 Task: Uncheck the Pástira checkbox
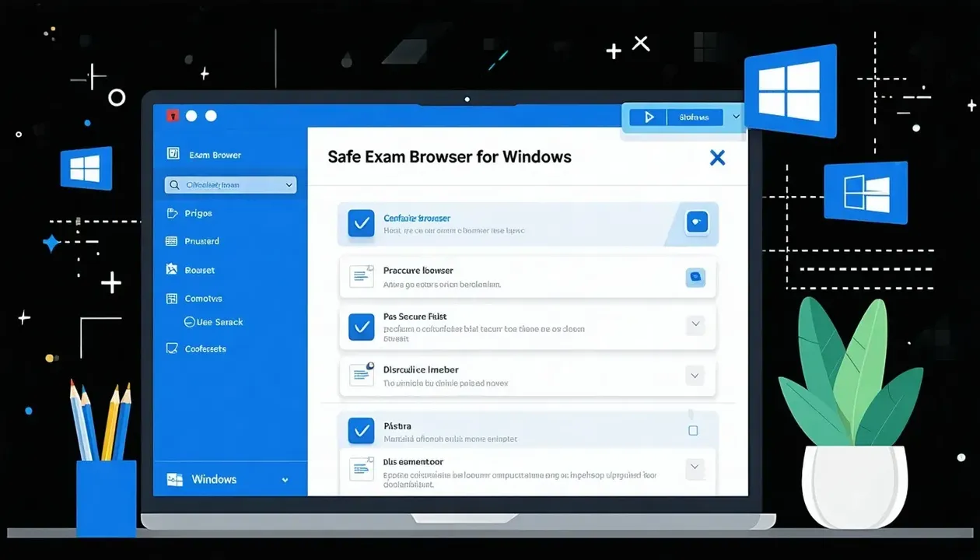361,430
